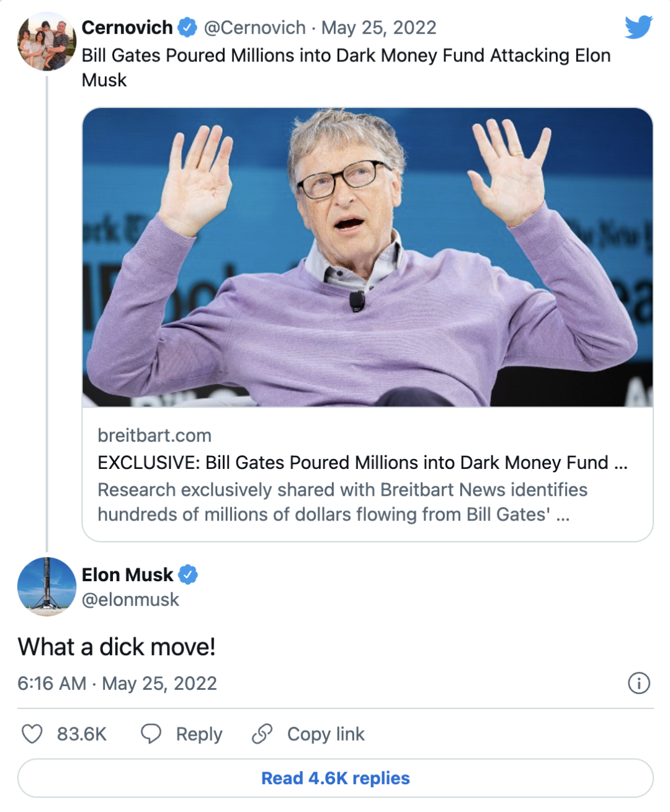This screenshot has height=812, width=670.
Task: Open the Breitbart article preview image
Action: pyautogui.click(x=367, y=257)
